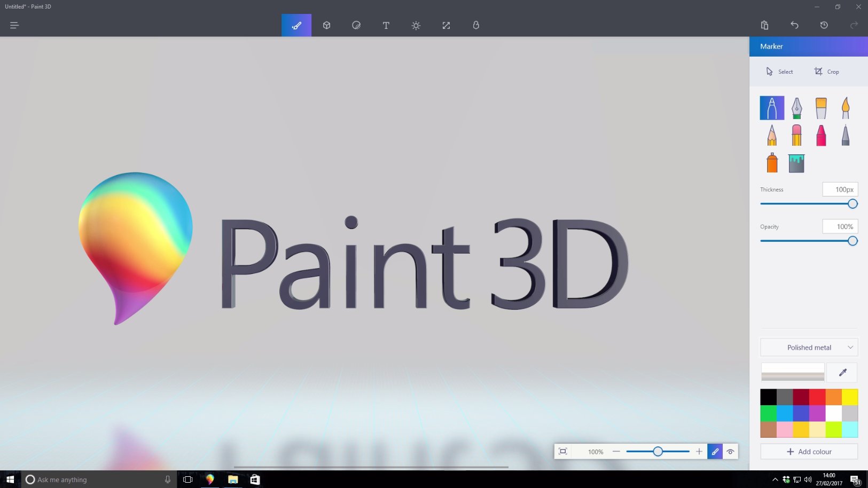
Task: Open the Canvas resize tab
Action: click(446, 25)
